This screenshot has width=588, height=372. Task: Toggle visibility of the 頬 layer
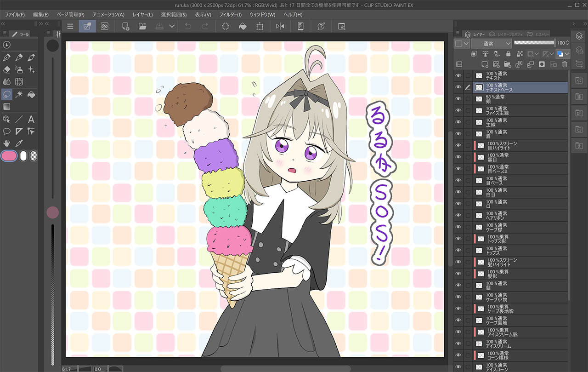click(x=458, y=99)
